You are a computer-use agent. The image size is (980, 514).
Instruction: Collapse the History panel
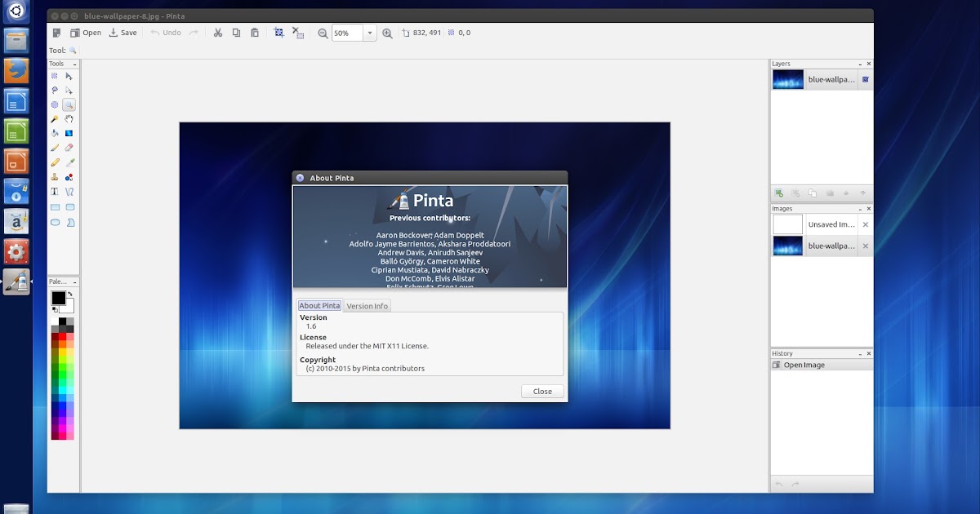click(859, 353)
